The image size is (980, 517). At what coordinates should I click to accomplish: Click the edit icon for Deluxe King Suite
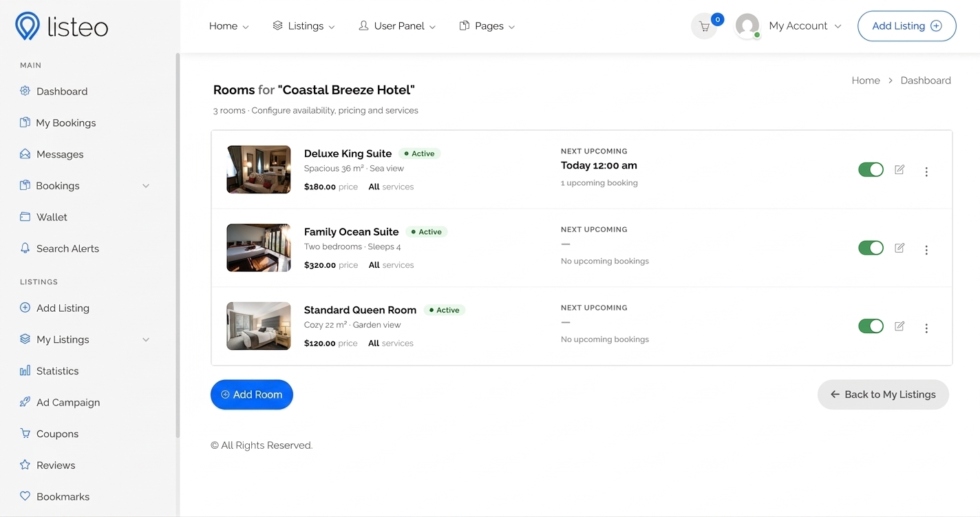[x=899, y=169]
